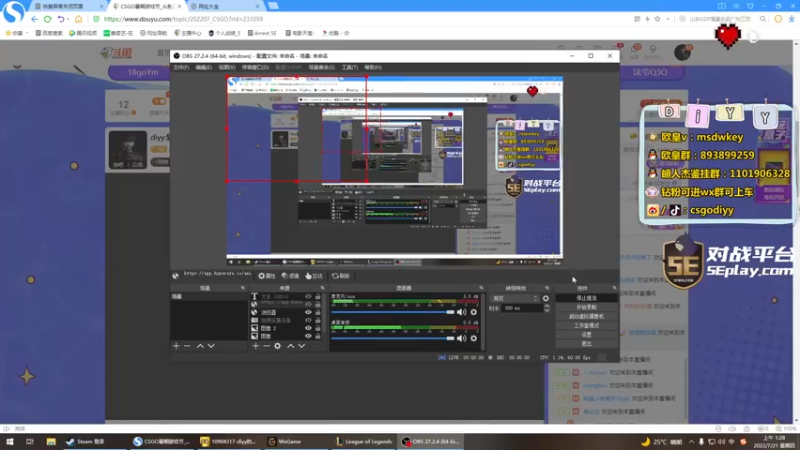Screen dimensions: 800x450
Task: Expand the favorites dropdown arrow in bookmarks bar
Action: [x=27, y=33]
